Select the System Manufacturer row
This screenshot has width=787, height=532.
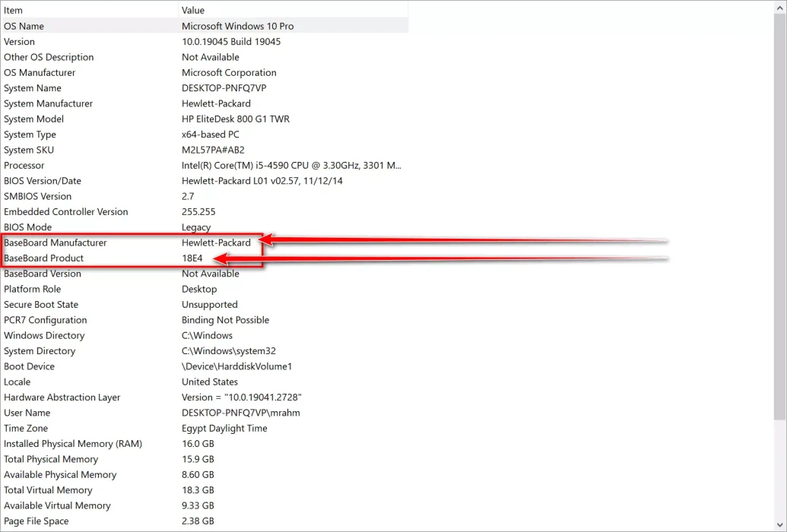[x=205, y=103]
